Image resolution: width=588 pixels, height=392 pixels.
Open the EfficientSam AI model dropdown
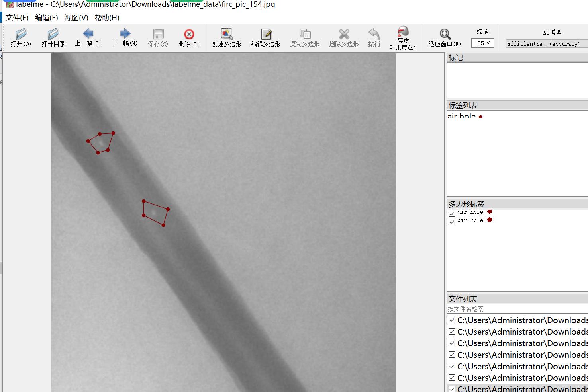pyautogui.click(x=546, y=44)
